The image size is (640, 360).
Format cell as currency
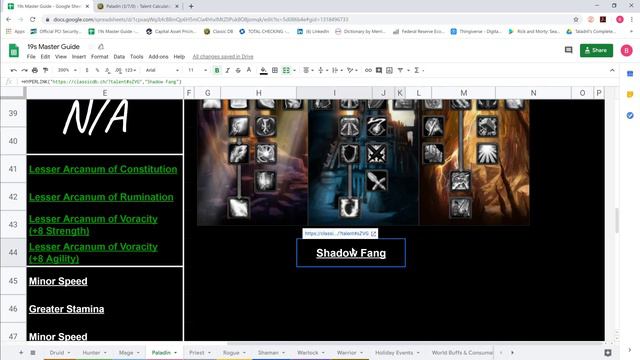click(x=87, y=70)
